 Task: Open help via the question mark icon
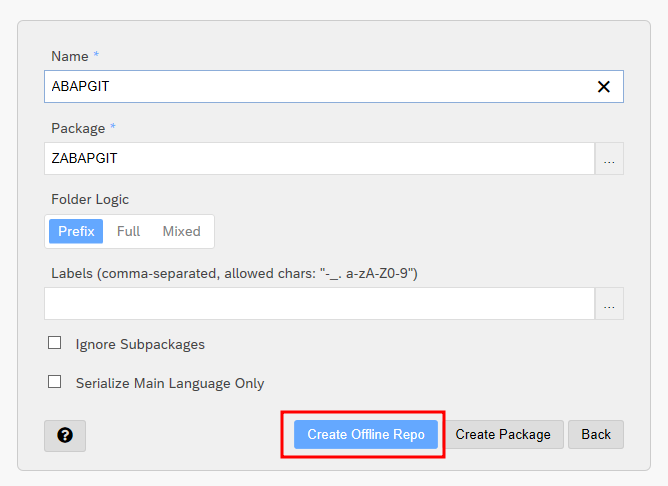65,435
